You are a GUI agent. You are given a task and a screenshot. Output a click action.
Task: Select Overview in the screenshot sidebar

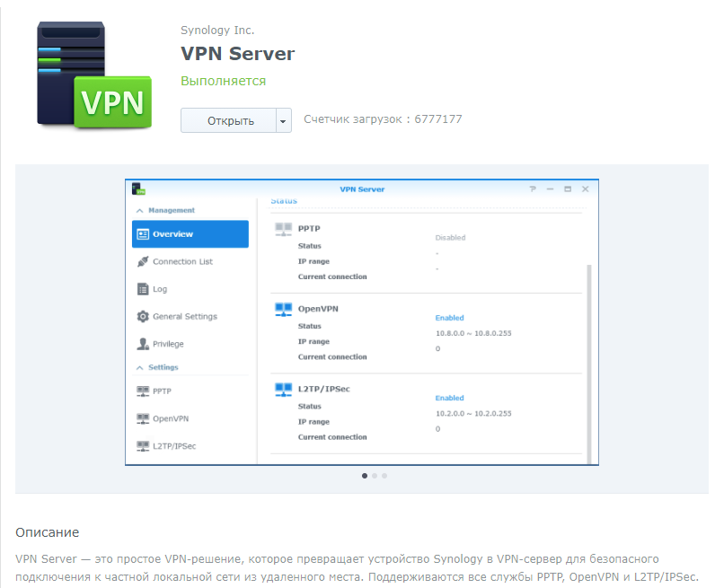pos(190,233)
